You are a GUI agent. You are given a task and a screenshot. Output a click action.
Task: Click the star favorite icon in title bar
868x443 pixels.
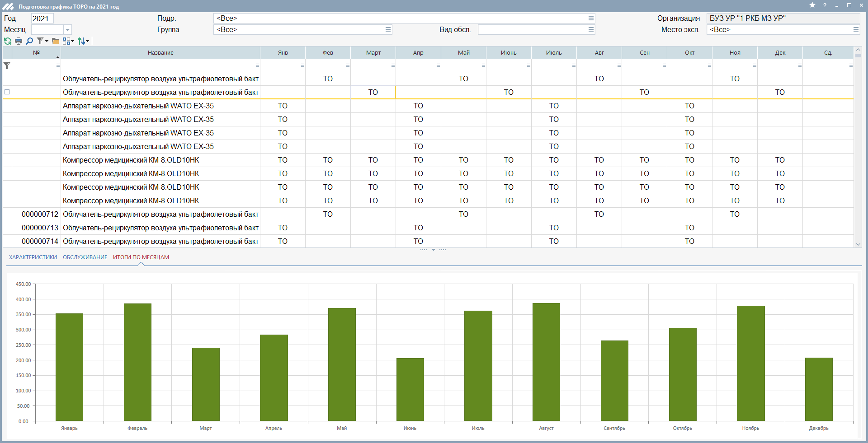(x=812, y=5)
